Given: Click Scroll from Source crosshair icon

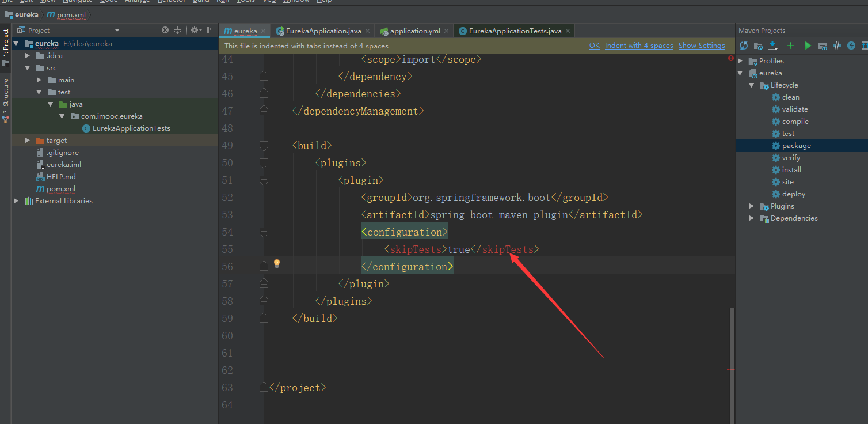Looking at the screenshot, I should click(x=165, y=30).
